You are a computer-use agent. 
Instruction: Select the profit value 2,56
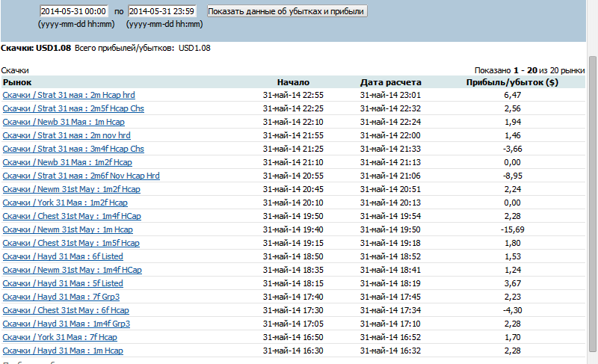tap(512, 108)
